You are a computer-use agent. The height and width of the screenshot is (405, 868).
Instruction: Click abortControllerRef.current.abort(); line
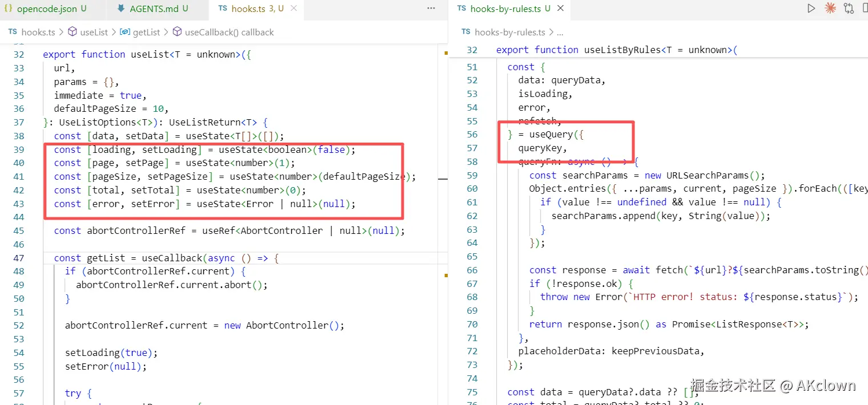[172, 285]
